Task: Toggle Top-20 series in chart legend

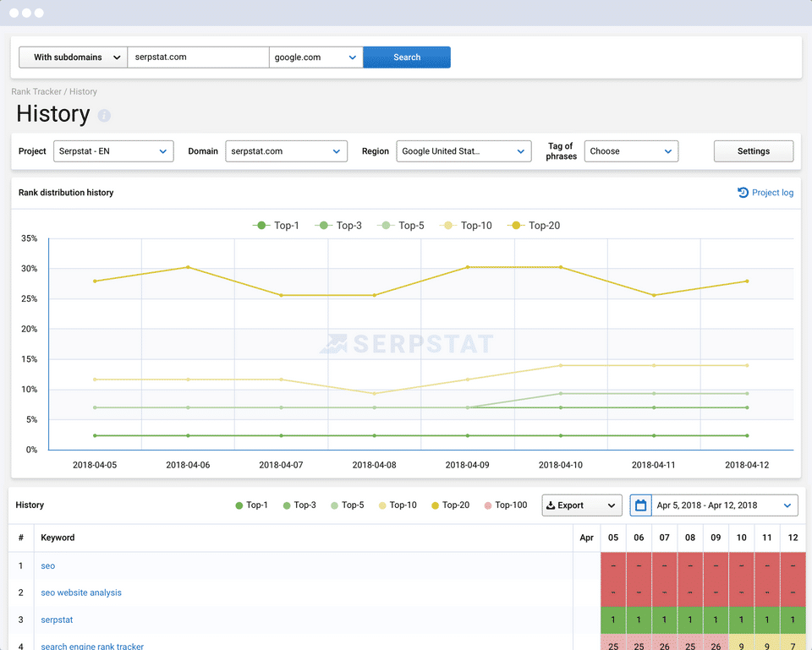Action: pos(534,226)
